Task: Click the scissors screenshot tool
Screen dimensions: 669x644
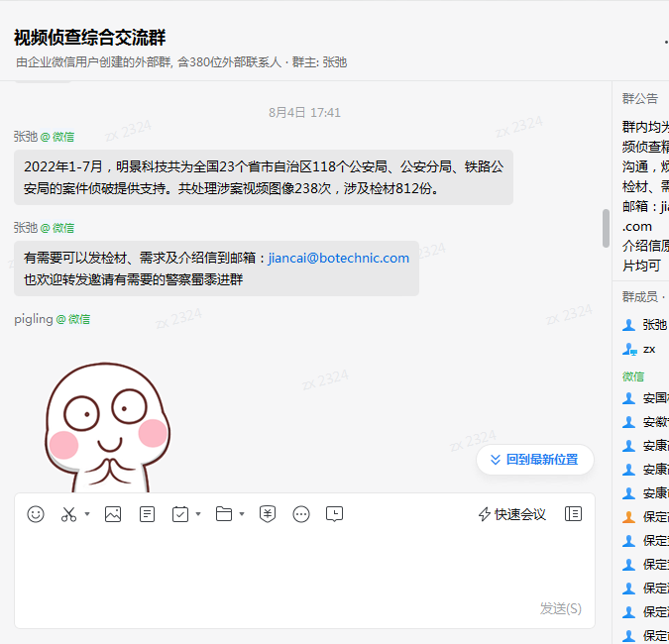Action: point(68,514)
